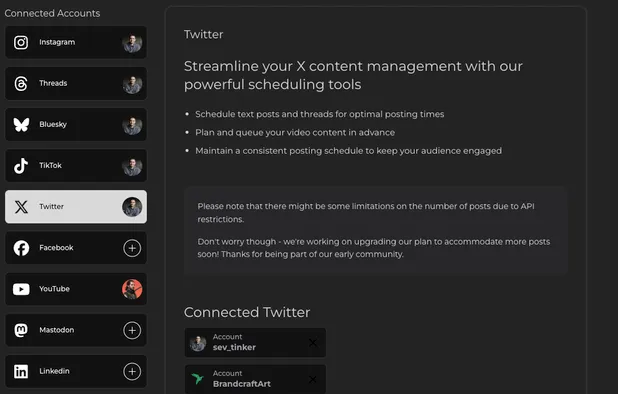Remove the BrandcraftArt connected account

313,379
